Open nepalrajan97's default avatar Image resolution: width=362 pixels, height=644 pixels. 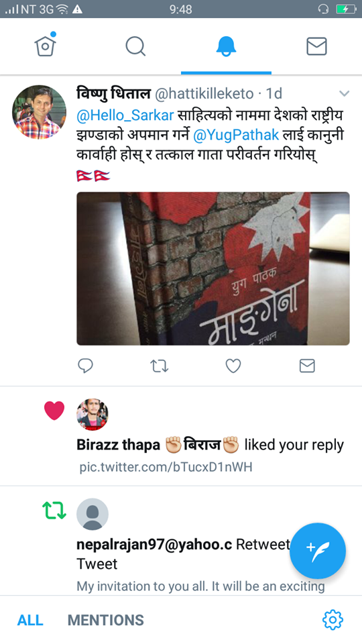93,515
